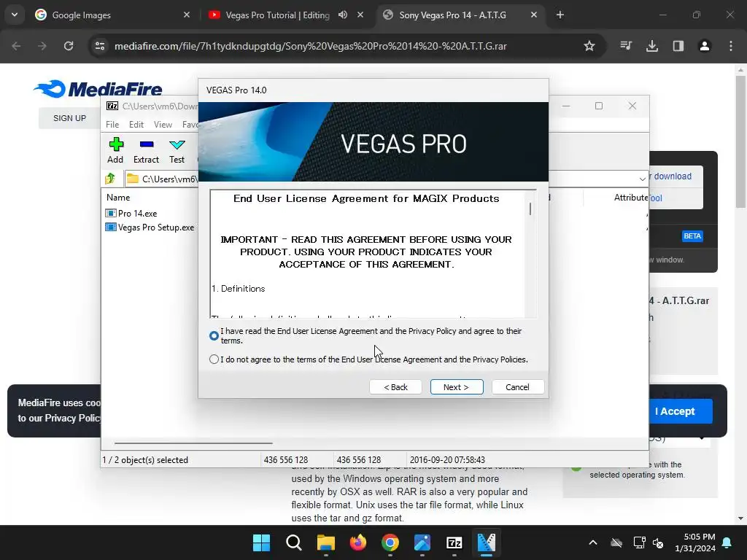
Task: Open the VEGAS installer taskbar icon
Action: [x=487, y=542]
